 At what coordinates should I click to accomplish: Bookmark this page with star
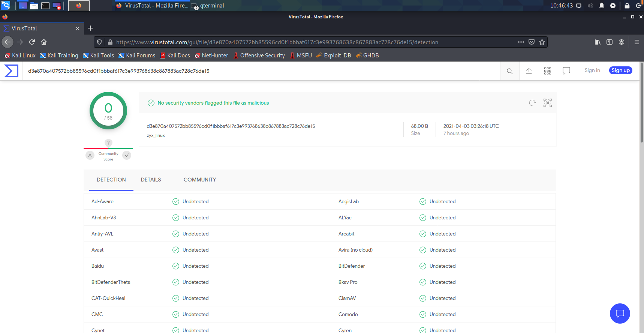click(x=542, y=42)
